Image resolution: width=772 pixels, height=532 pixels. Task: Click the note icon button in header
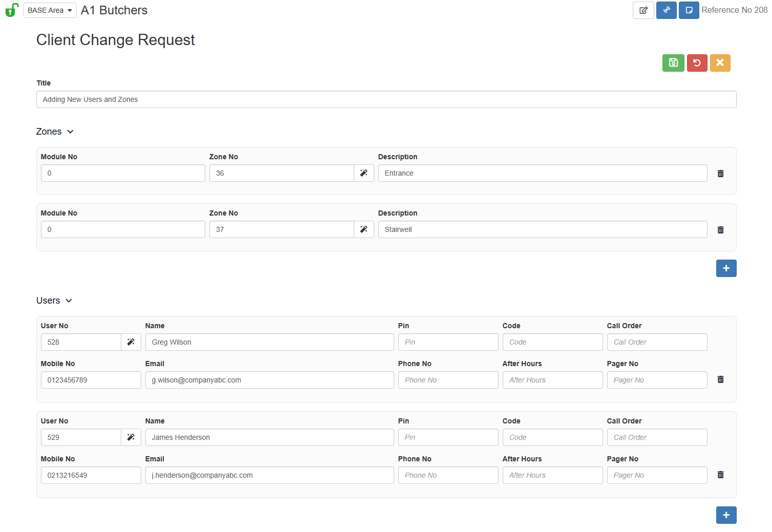[689, 10]
